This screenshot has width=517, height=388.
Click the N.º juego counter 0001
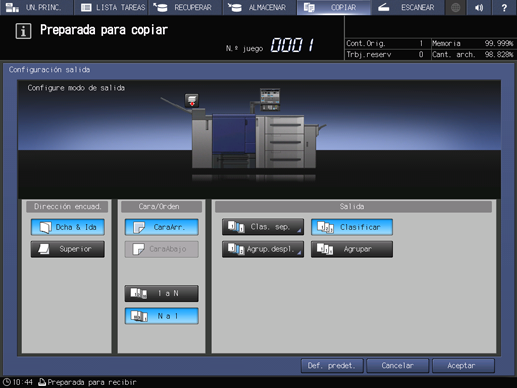pos(292,45)
